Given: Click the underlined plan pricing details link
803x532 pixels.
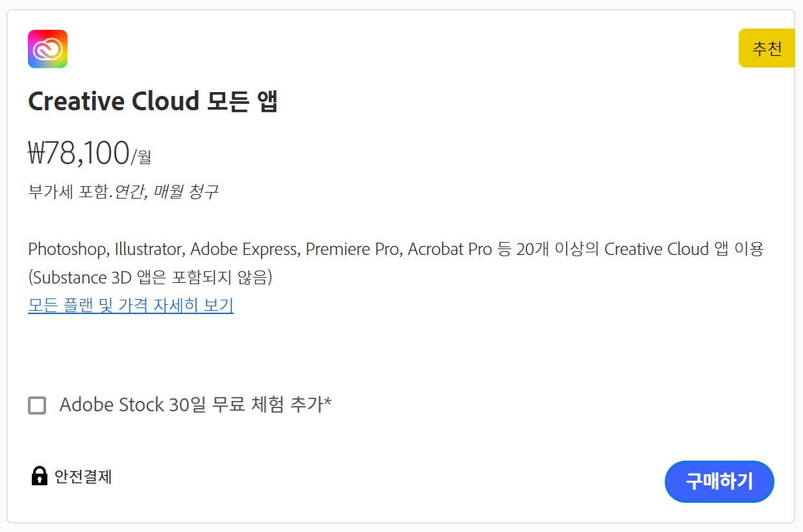Looking at the screenshot, I should pos(130,305).
